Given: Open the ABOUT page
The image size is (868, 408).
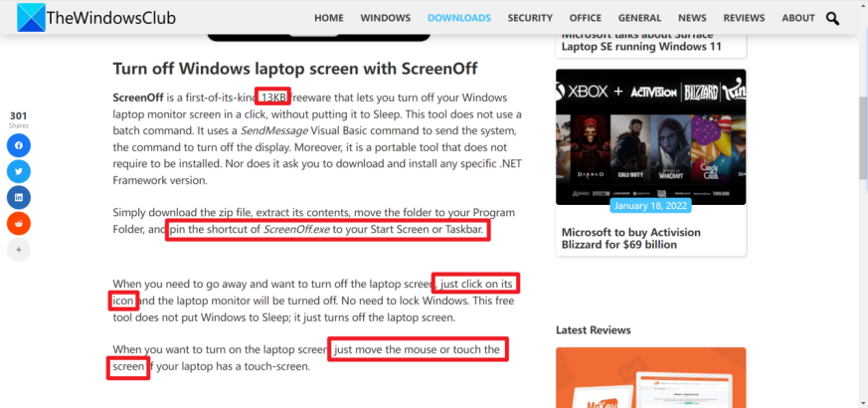Looking at the screenshot, I should [798, 18].
